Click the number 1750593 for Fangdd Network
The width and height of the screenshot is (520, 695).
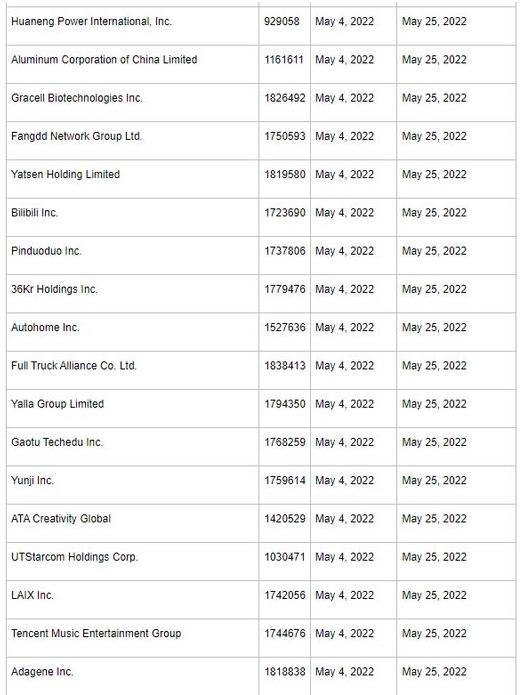pos(285,136)
